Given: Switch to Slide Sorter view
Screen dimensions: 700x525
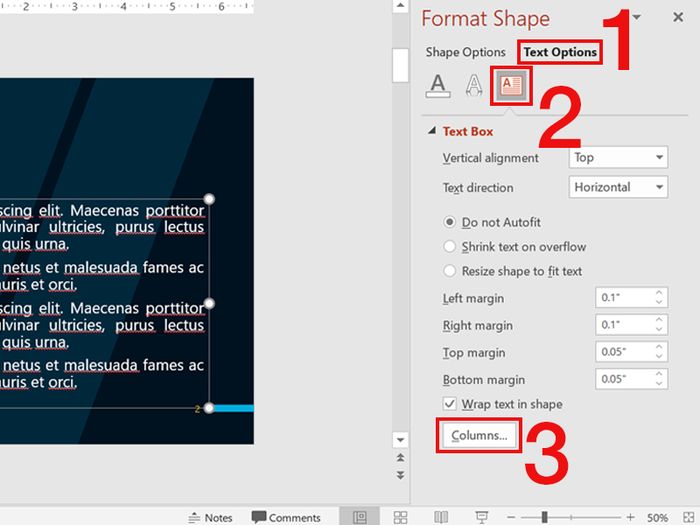Looking at the screenshot, I should (x=400, y=517).
